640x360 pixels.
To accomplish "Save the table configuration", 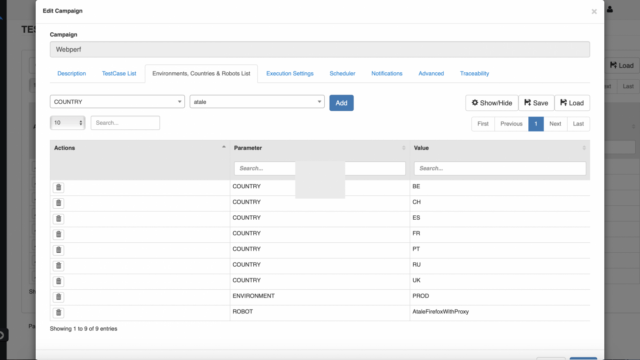I will [536, 103].
